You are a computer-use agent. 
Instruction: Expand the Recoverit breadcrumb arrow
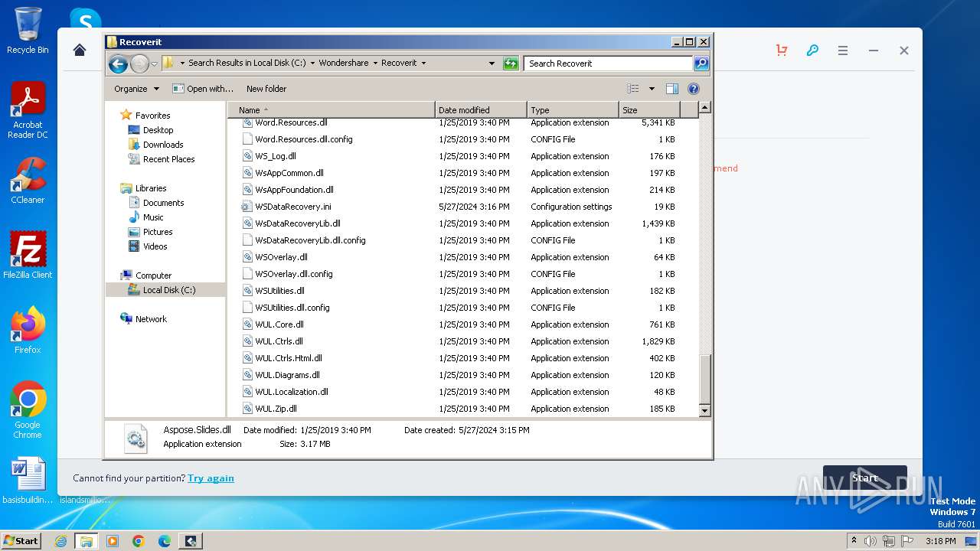[x=423, y=64]
